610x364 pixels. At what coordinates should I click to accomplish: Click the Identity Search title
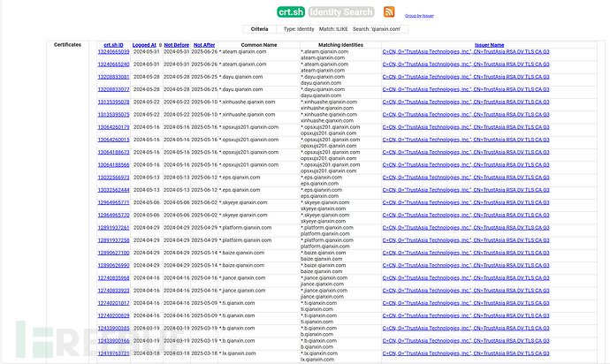click(x=342, y=11)
